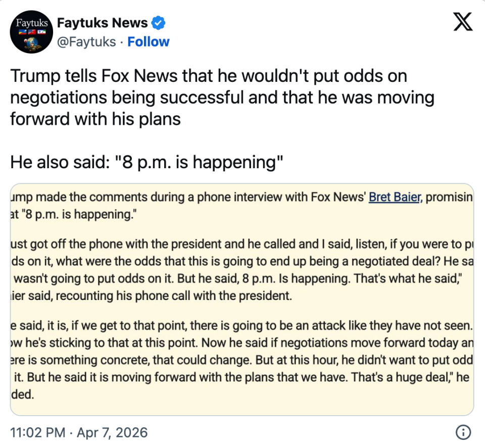Screen dimensions: 485x448
Task: Open the X logo link
Action: click(x=462, y=23)
